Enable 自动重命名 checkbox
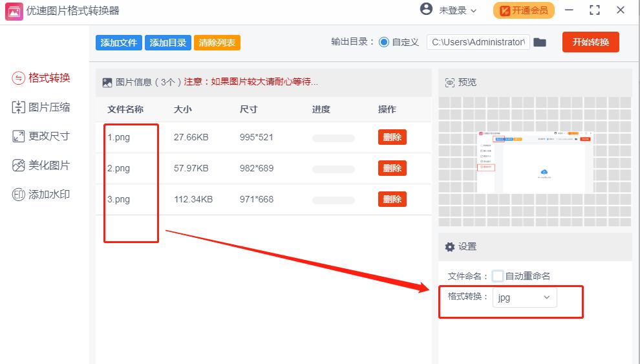Image resolution: width=640 pixels, height=364 pixels. click(x=498, y=276)
